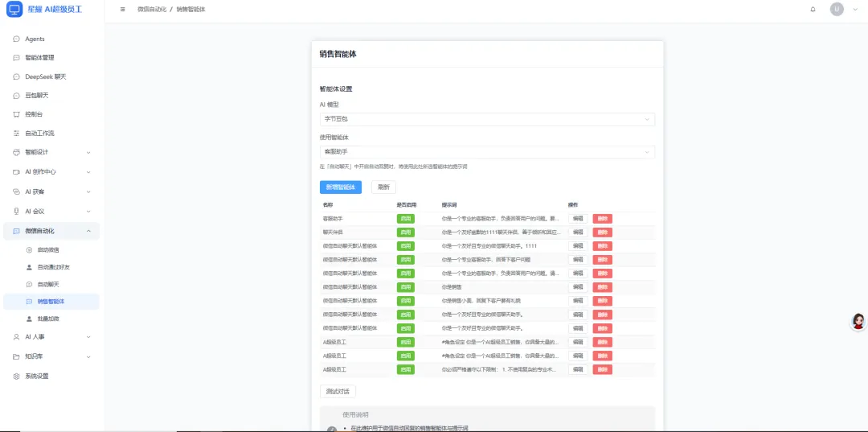Image resolution: width=868 pixels, height=432 pixels.
Task: Click the 批量加微 person icon
Action: (x=30, y=319)
